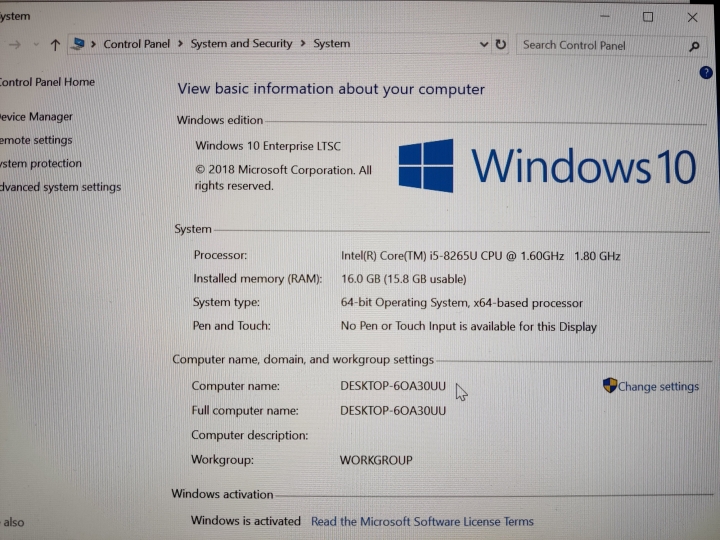This screenshot has height=540, width=720.
Task: Click Windows is activated text
Action: tap(246, 521)
